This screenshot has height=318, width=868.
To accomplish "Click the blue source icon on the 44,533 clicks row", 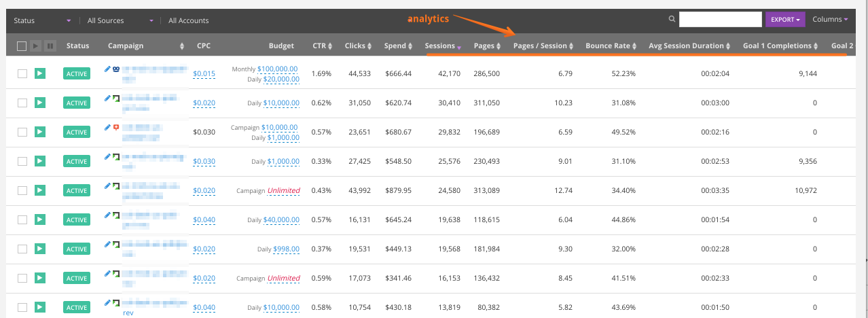I will click(x=116, y=69).
